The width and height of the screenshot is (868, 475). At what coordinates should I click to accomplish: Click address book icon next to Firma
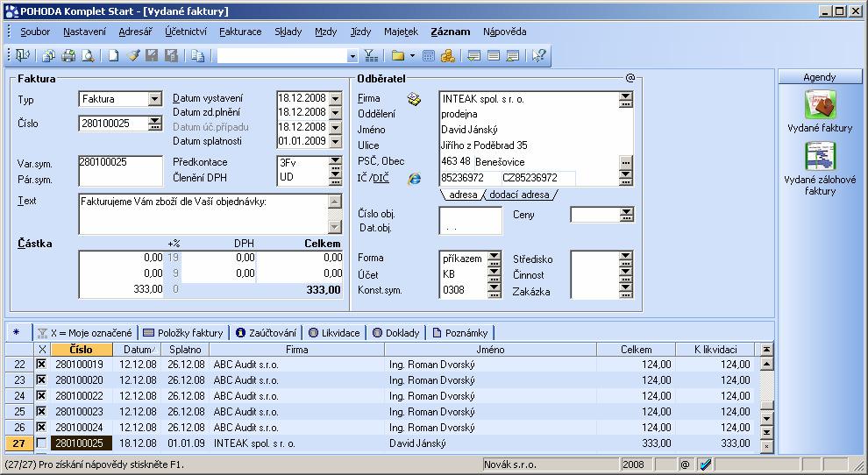[x=414, y=99]
